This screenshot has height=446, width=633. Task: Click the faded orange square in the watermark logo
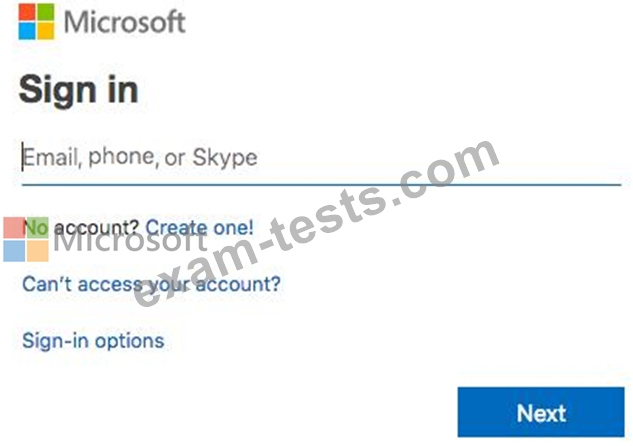pyautogui.click(x=38, y=251)
